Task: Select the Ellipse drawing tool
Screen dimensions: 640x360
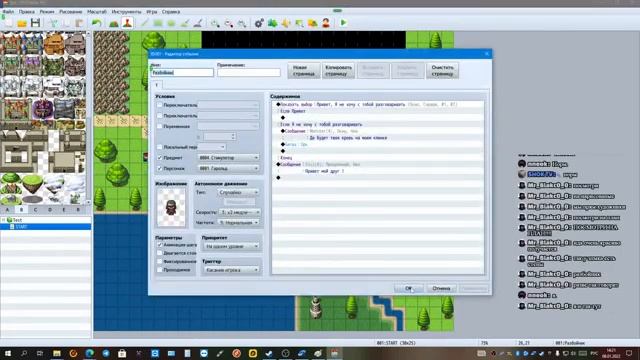Action: pyautogui.click(x=171, y=23)
